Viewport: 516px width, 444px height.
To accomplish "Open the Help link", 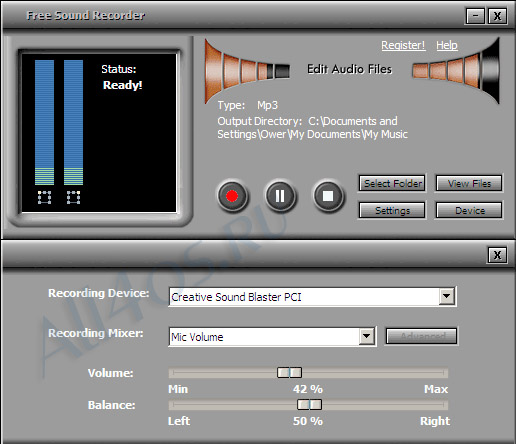I will pyautogui.click(x=447, y=45).
